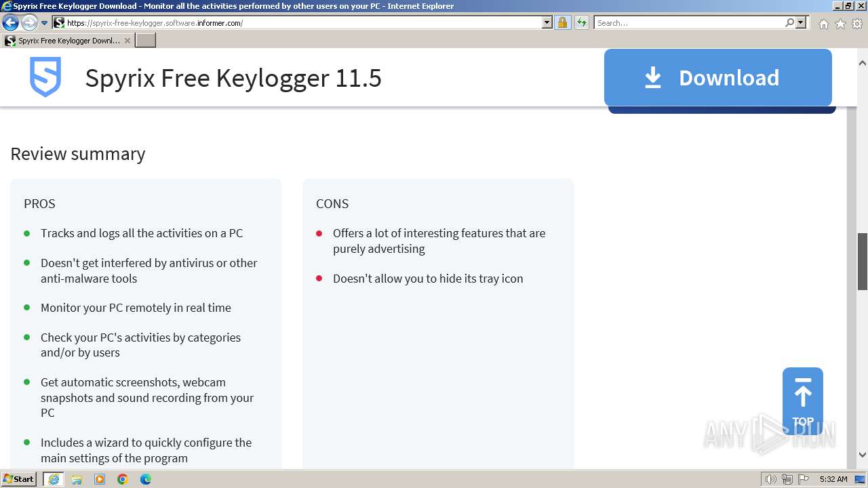Click the scrollbar down arrow
The image size is (868, 488).
(863, 455)
